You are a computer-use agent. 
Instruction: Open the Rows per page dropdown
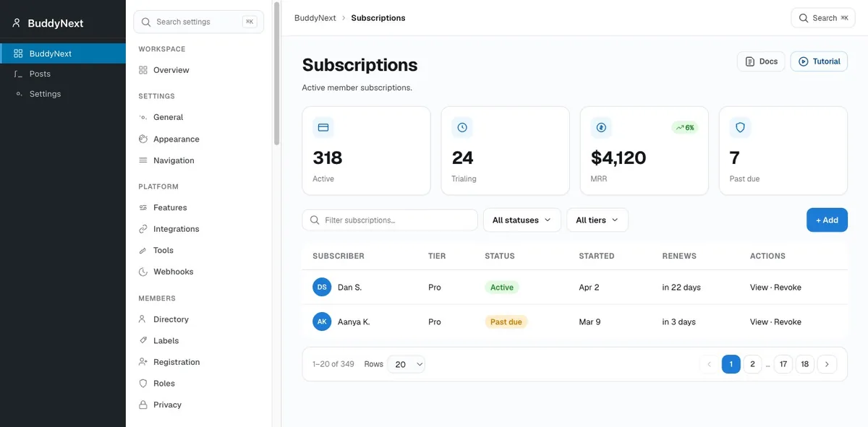(x=407, y=364)
